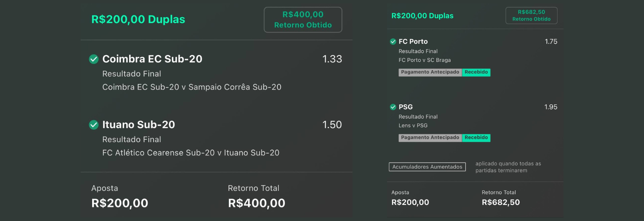
Task: Expand the large R$200,00 Duplas header
Action: coord(138,19)
